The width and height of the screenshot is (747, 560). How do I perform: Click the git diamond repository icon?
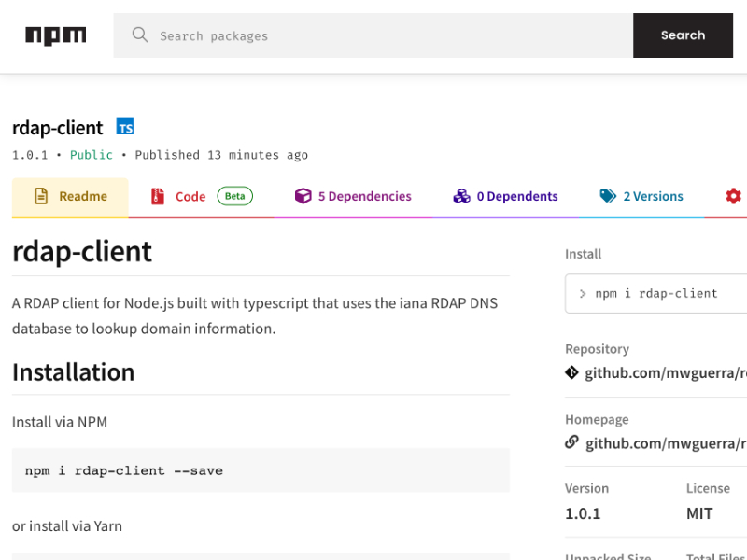571,372
